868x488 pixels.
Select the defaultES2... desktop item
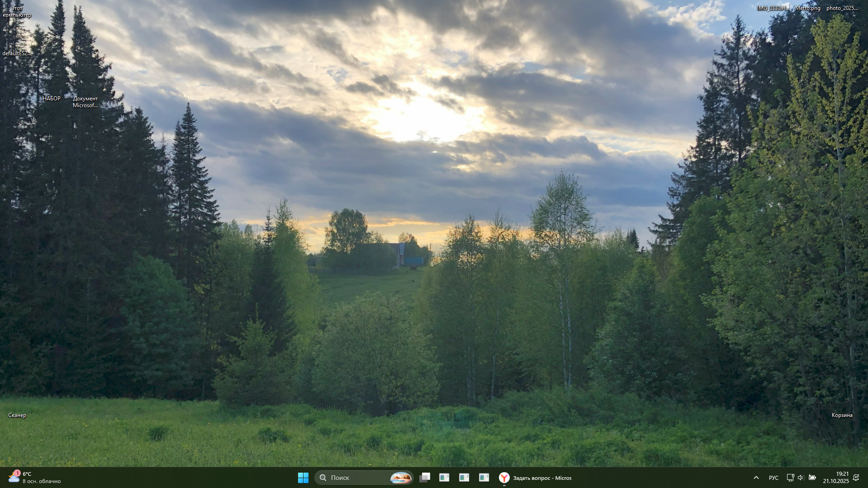(x=17, y=53)
